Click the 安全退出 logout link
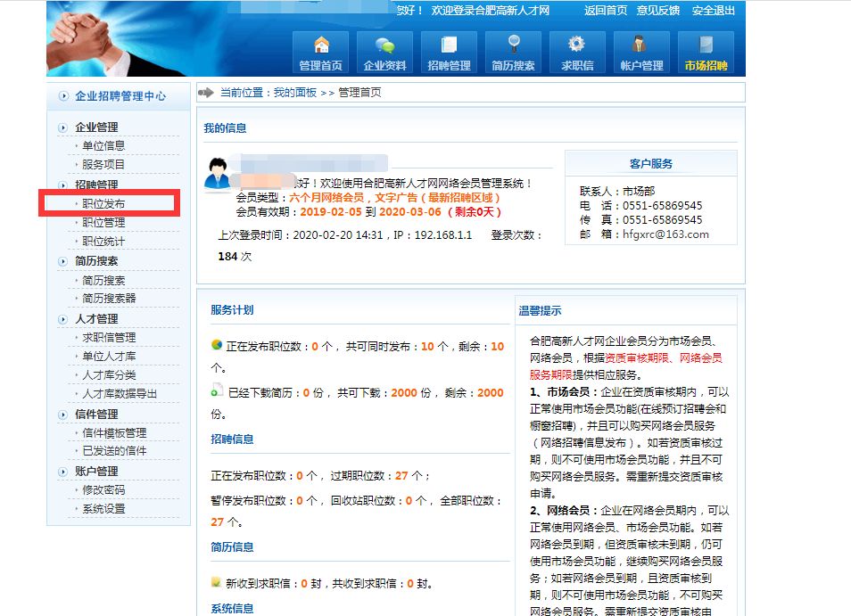The width and height of the screenshot is (851, 616). [x=714, y=11]
